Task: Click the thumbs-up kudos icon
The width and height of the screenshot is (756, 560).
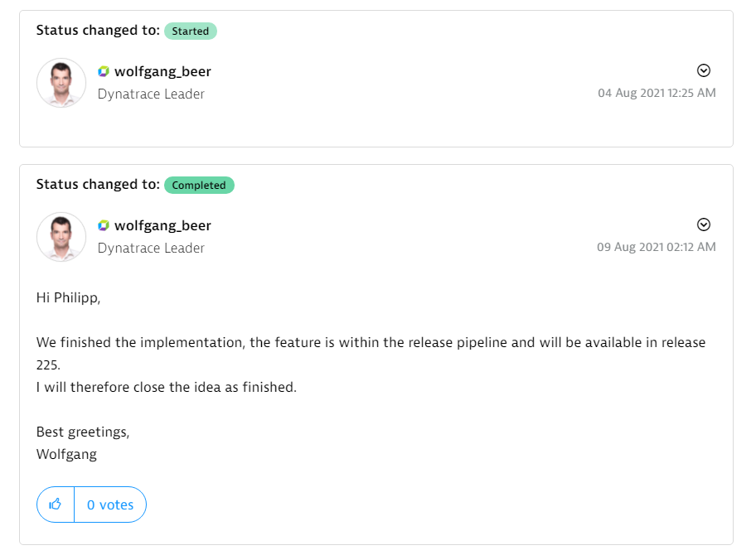Action: [x=56, y=504]
